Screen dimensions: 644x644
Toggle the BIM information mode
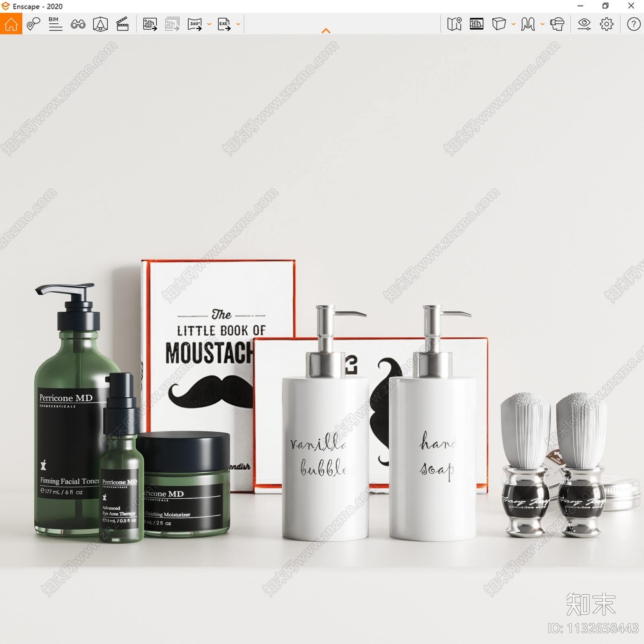point(55,24)
